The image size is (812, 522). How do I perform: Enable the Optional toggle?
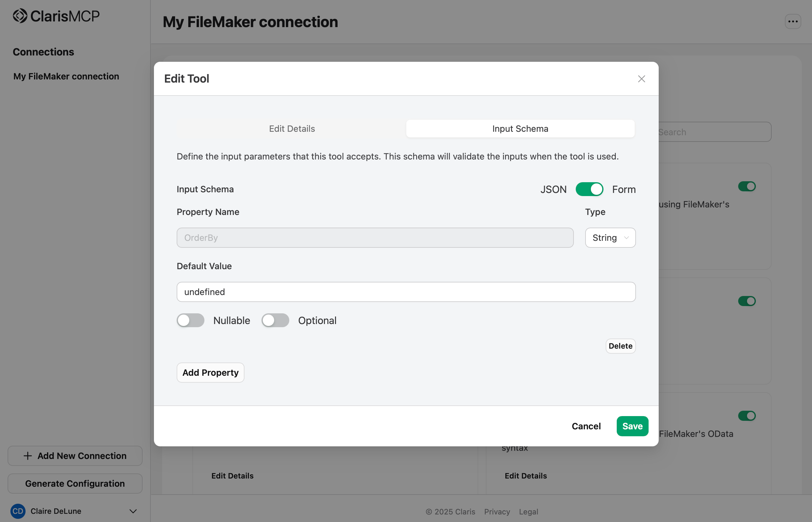coord(275,320)
